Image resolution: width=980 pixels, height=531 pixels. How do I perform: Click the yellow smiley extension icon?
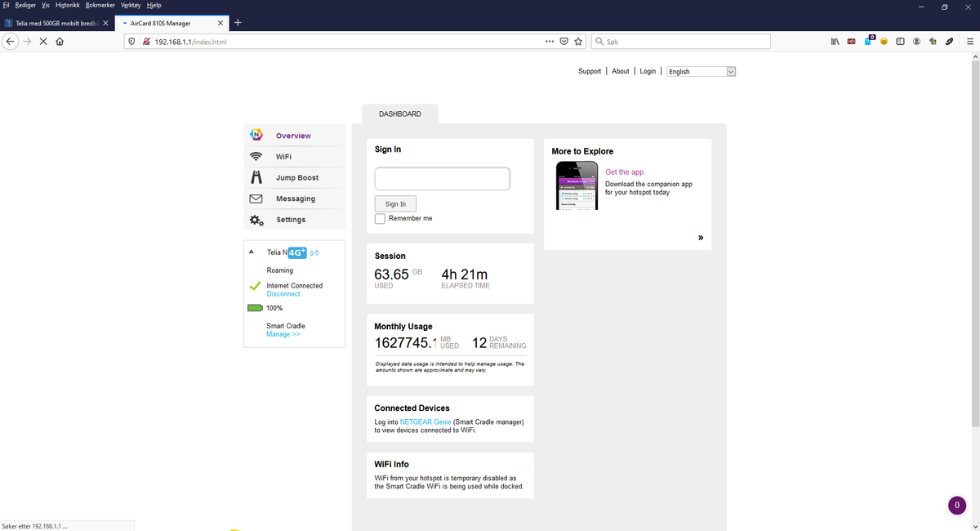(884, 41)
